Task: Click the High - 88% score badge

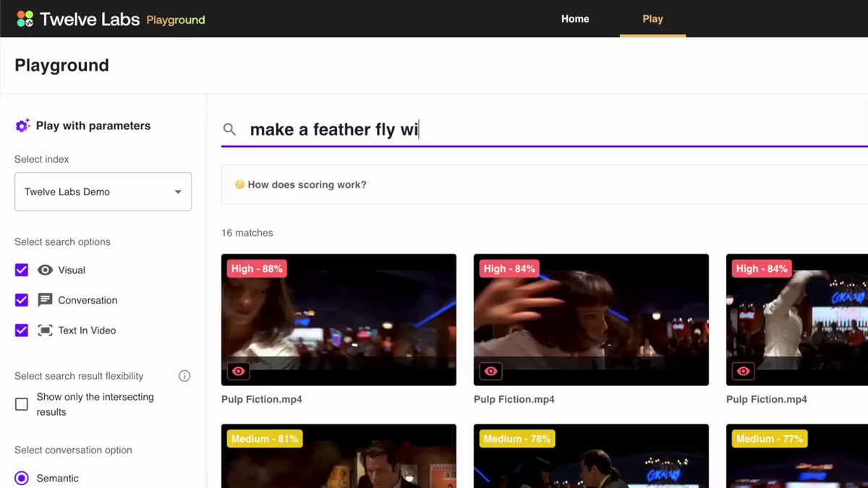Action: 257,269
